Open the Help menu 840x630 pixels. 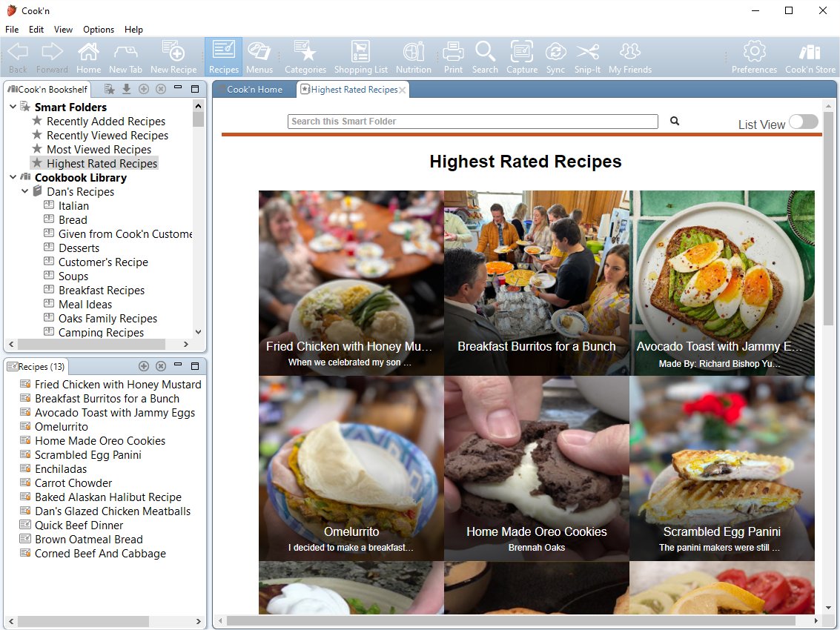click(x=133, y=30)
